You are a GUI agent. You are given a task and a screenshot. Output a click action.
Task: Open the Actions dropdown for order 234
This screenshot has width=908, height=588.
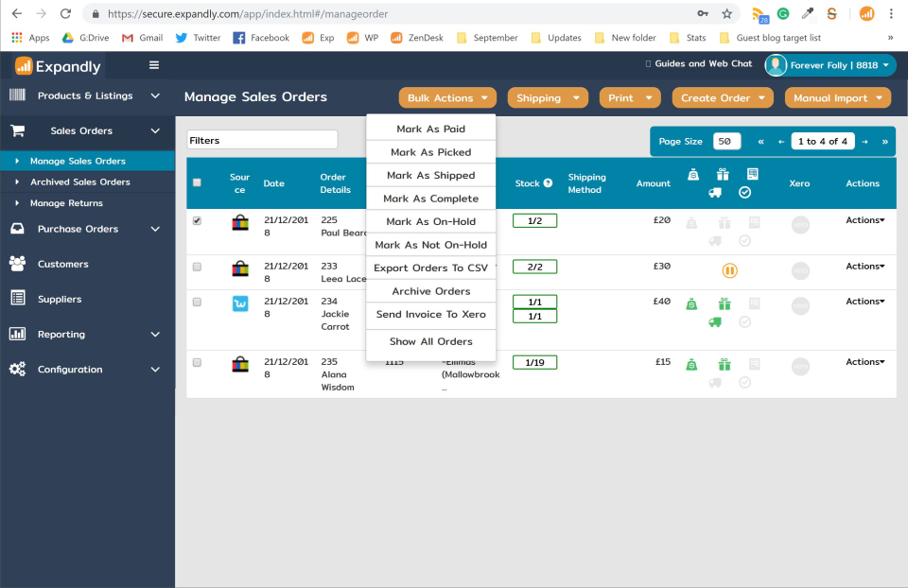862,301
